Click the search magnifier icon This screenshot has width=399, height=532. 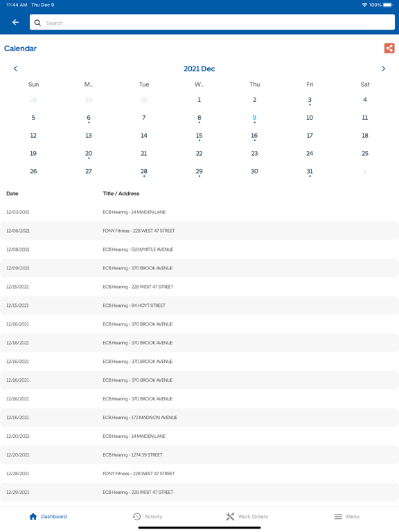coord(37,23)
